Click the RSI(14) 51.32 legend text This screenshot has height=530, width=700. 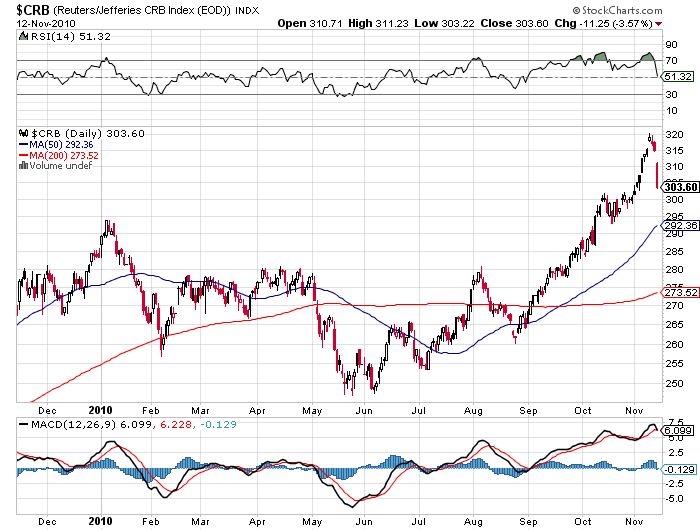(71, 37)
